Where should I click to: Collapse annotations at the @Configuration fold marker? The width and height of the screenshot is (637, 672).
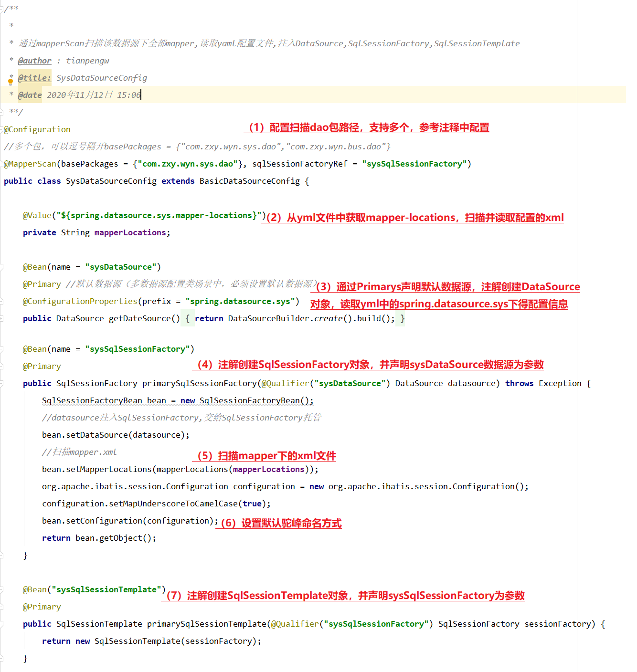click(x=2, y=129)
